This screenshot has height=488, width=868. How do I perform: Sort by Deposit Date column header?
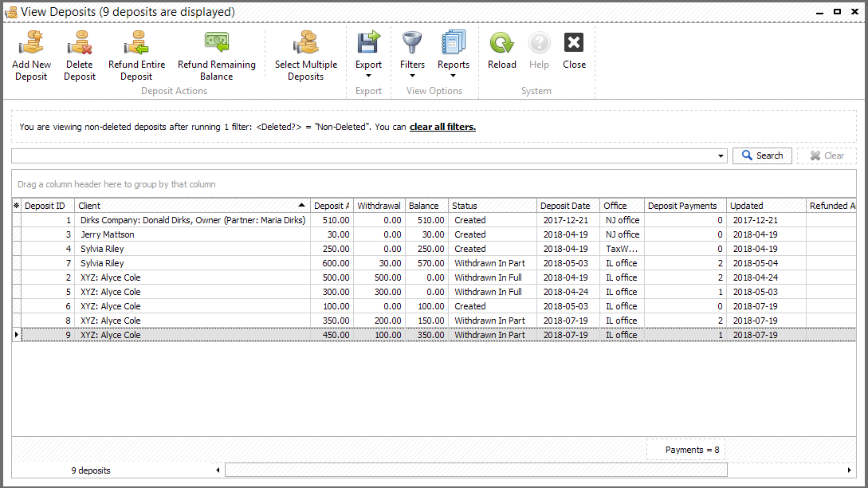coord(568,206)
